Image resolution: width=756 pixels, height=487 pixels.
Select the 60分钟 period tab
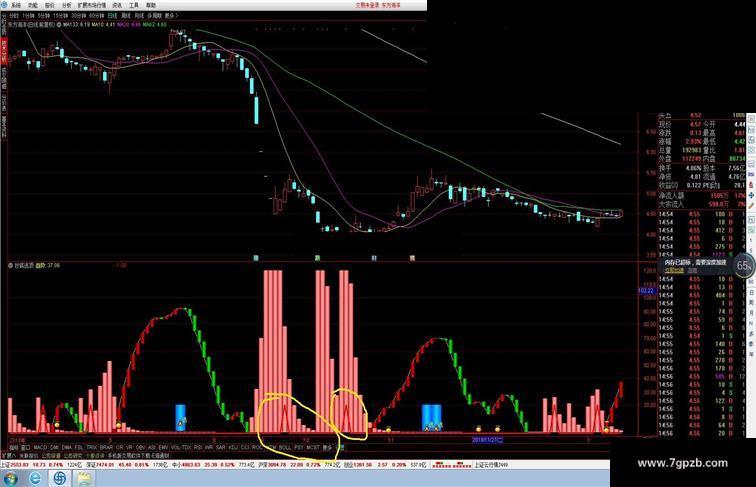pos(96,16)
